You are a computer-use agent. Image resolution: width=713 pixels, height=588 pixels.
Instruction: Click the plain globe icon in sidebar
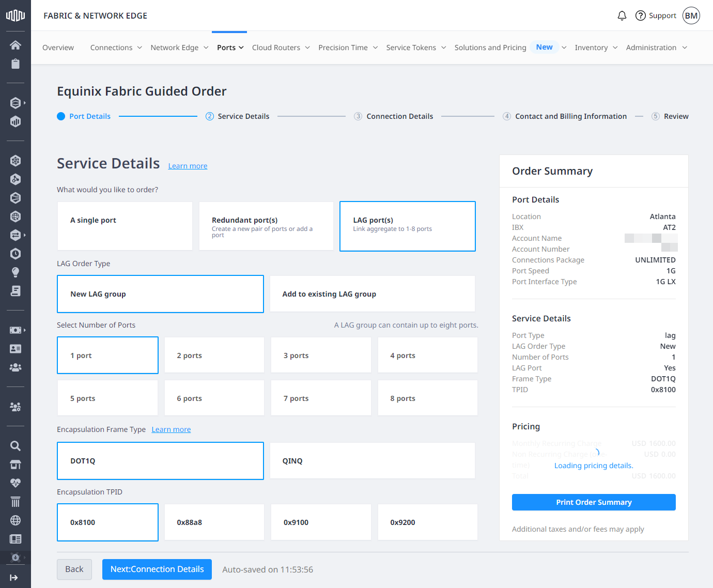point(16,520)
